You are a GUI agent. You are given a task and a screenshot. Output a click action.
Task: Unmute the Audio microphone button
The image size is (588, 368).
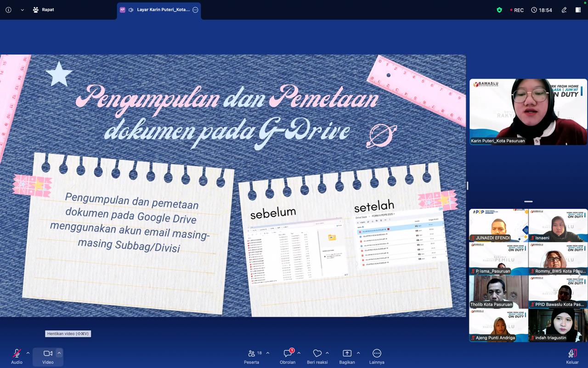(x=17, y=356)
